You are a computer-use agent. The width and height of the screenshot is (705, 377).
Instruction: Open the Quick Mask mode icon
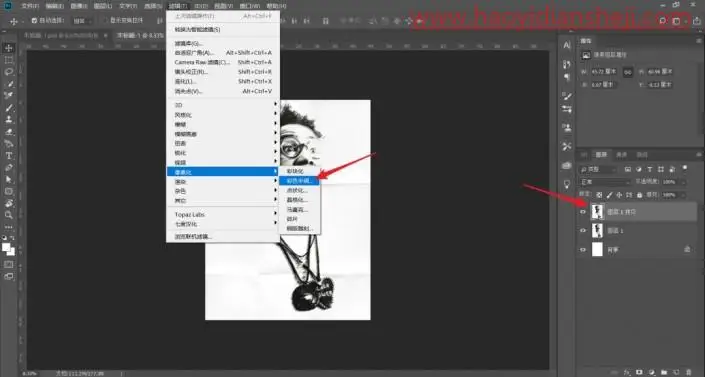pos(9,265)
